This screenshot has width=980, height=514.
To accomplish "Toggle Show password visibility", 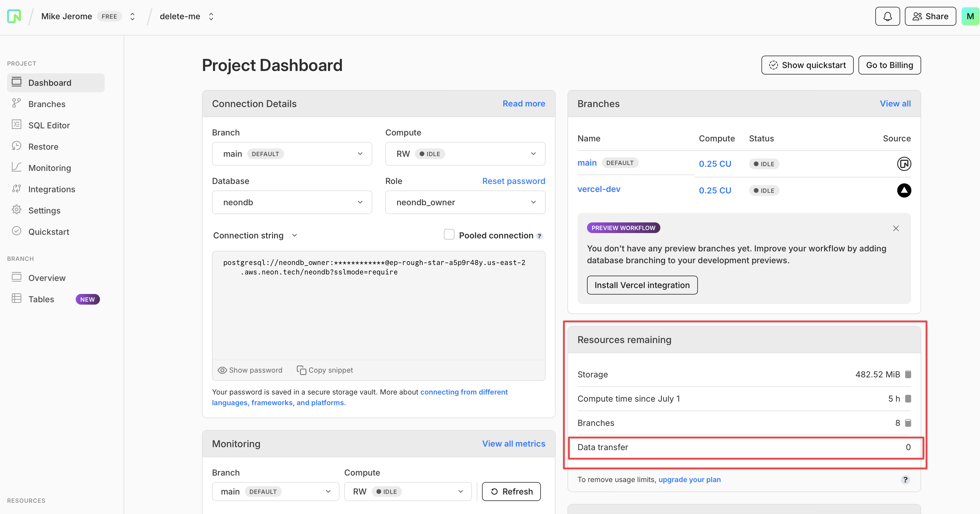I will [250, 370].
